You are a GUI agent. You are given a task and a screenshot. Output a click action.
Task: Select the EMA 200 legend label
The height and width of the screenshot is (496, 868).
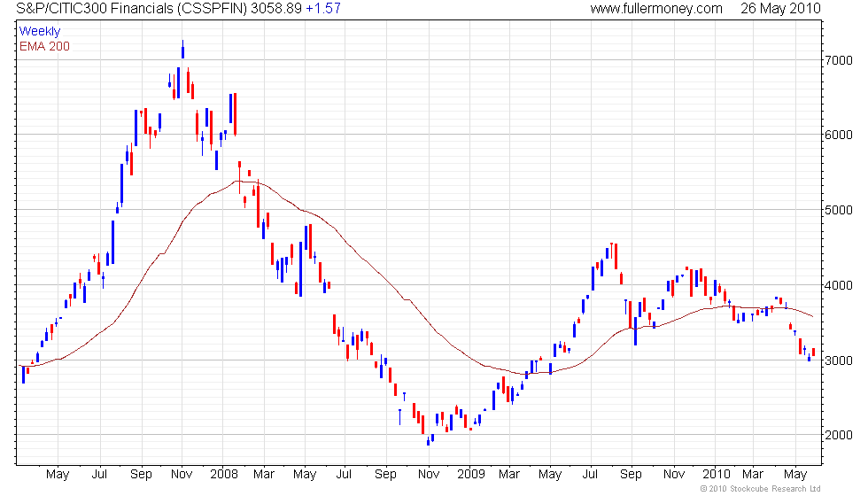tap(44, 46)
